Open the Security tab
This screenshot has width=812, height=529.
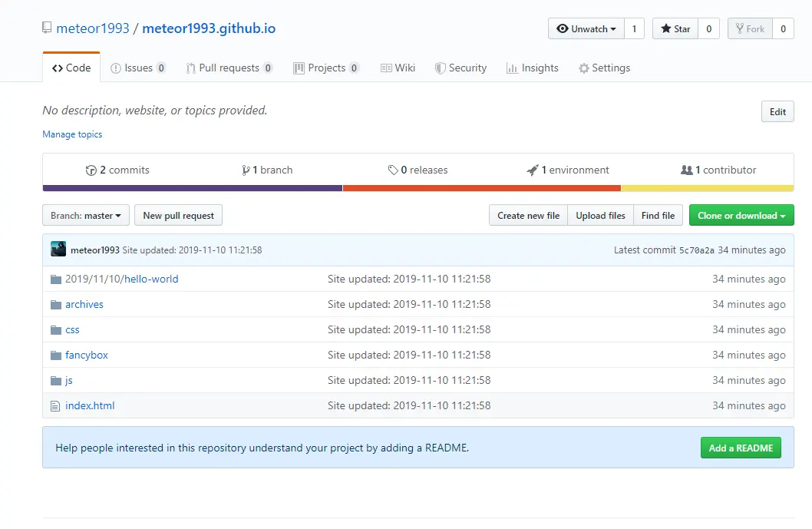pos(461,68)
